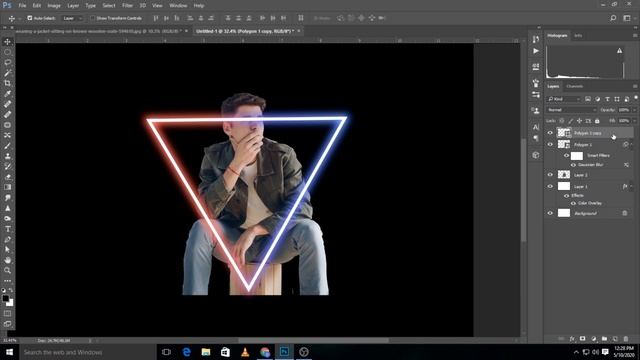
Task: Hide the Polygon 1 copy layer
Action: pos(550,133)
